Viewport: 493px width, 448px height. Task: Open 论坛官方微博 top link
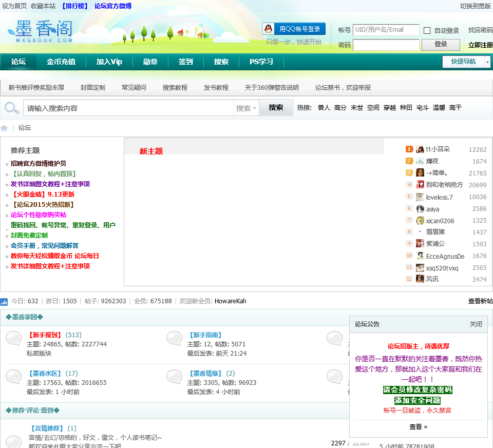(x=113, y=6)
